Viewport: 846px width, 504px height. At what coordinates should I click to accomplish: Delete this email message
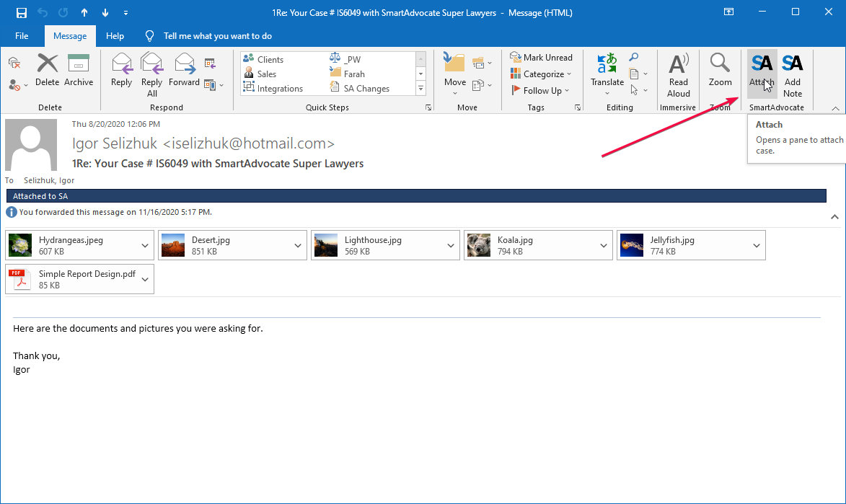[48, 71]
